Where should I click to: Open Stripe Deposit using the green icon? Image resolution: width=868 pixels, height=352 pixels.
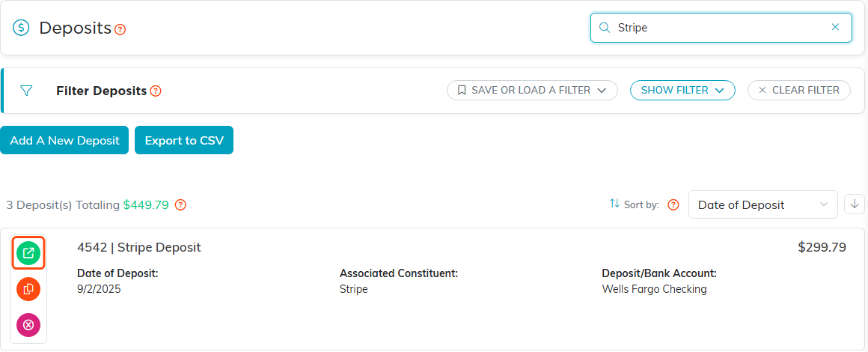tap(28, 254)
